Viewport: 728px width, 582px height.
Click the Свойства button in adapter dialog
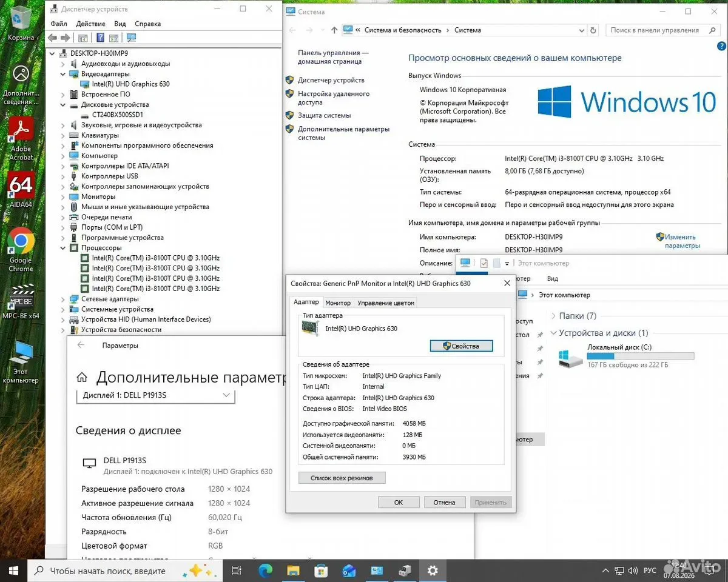(x=461, y=346)
